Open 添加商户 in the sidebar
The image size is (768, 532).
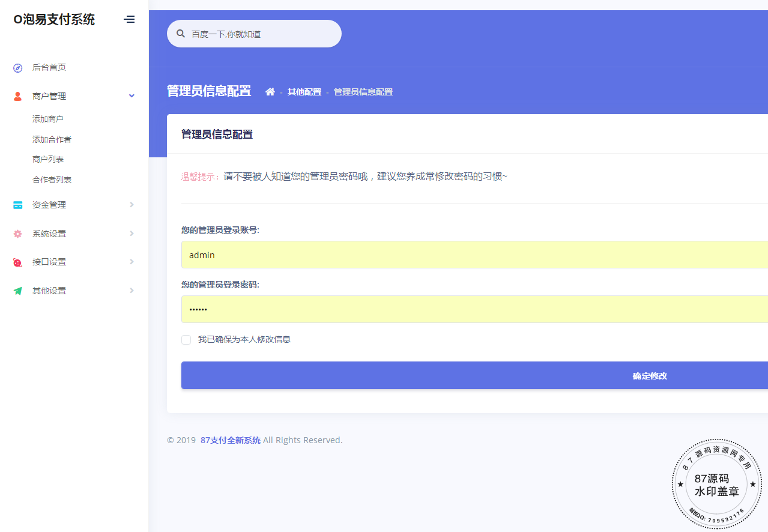tap(48, 119)
